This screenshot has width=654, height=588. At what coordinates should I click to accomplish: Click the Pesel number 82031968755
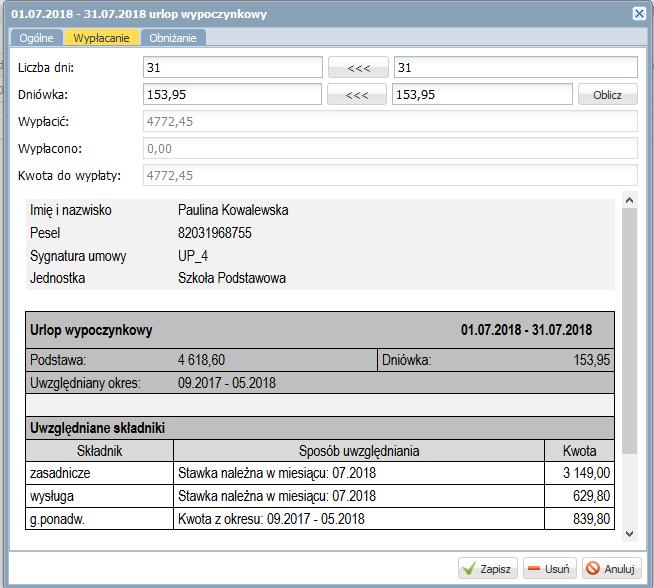(215, 233)
